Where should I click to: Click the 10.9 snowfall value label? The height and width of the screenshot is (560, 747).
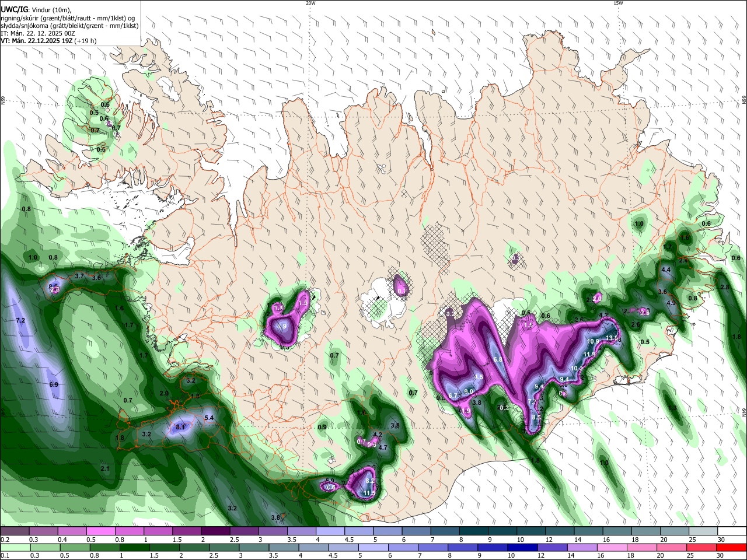(594, 342)
